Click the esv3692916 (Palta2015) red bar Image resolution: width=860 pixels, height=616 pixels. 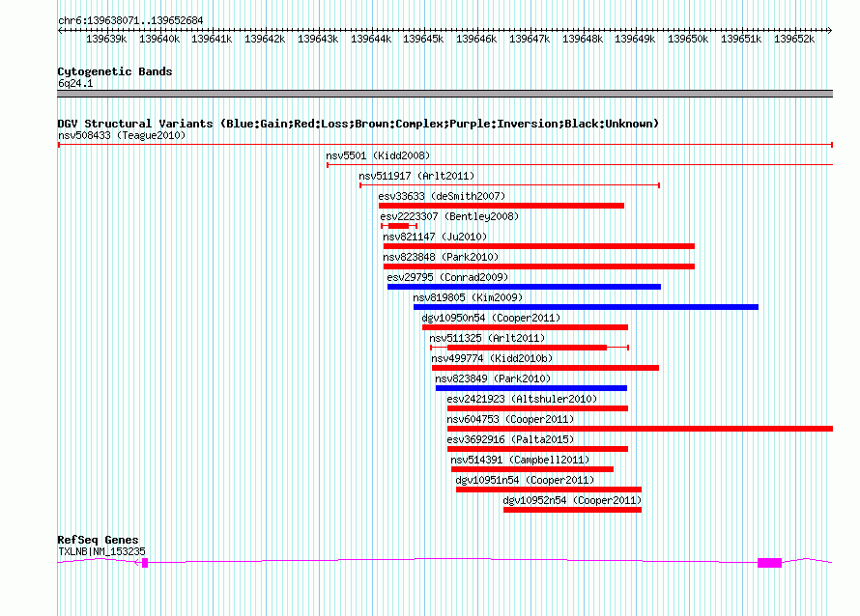[537, 449]
